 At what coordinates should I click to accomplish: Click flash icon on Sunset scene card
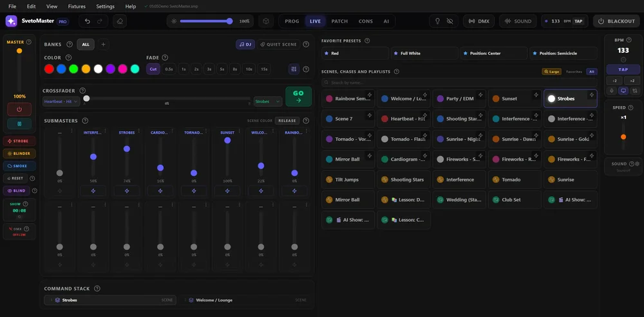click(x=536, y=95)
